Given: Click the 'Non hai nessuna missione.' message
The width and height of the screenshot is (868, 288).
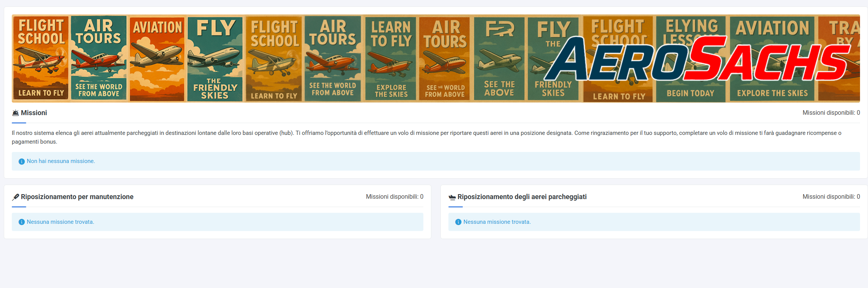Looking at the screenshot, I should click(x=61, y=161).
